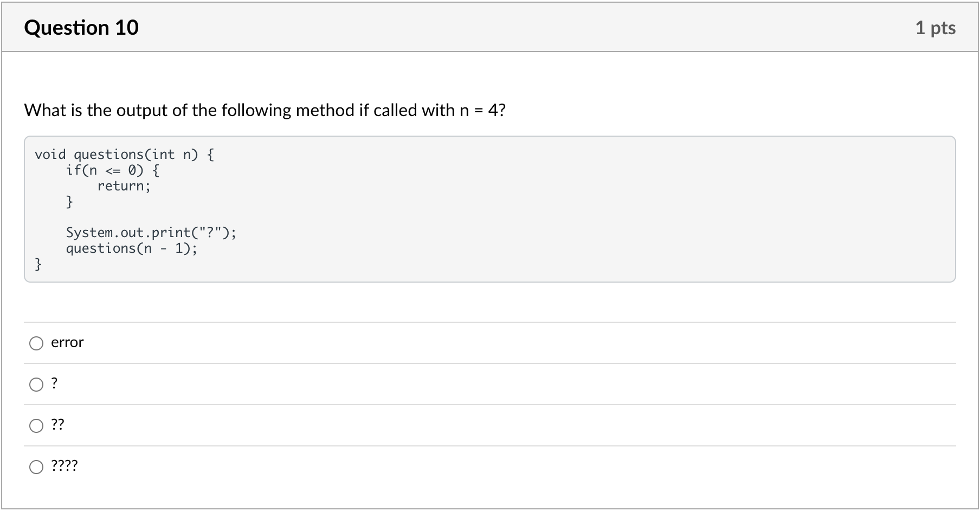The width and height of the screenshot is (980, 511).
Task: Click the '??' answer label text
Action: point(57,424)
